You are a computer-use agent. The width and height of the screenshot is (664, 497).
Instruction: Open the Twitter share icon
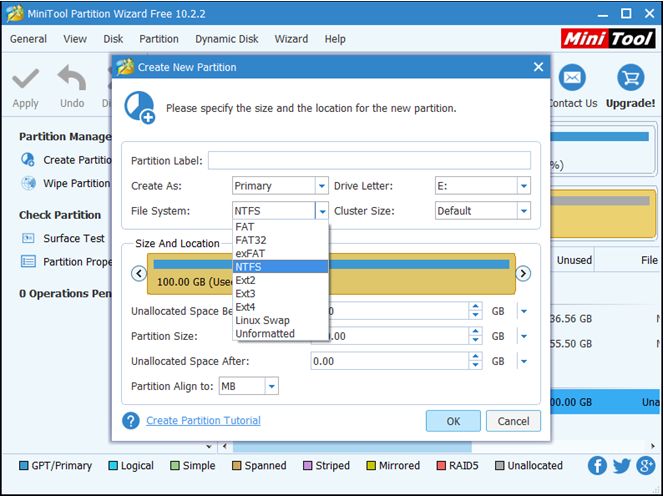click(x=622, y=466)
